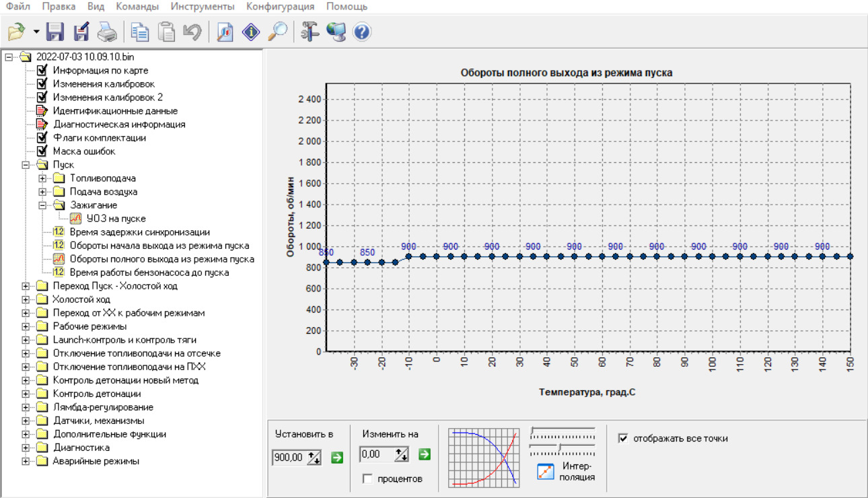This screenshot has height=498, width=868.
Task: Click the Undo arrow icon
Action: click(x=192, y=32)
